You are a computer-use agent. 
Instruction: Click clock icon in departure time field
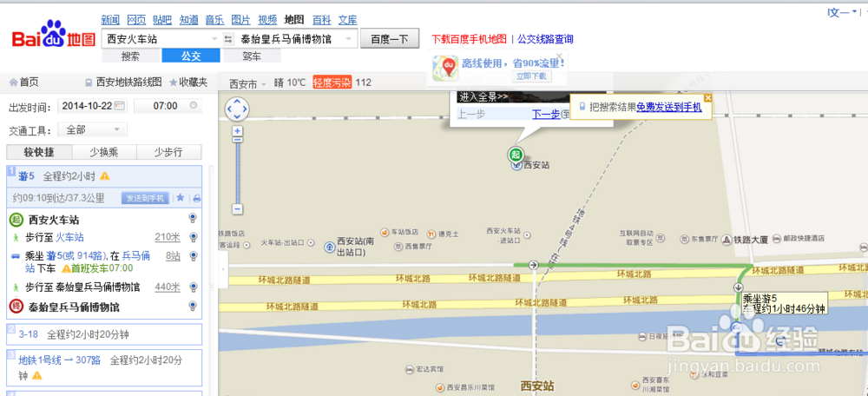194,106
